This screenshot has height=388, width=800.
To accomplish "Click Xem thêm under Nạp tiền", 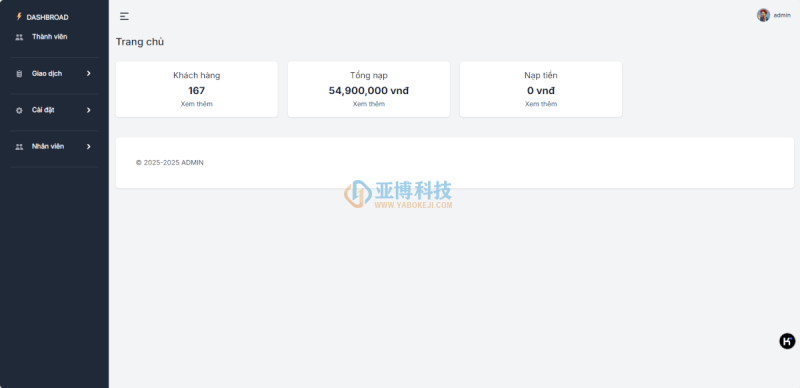I will (x=541, y=104).
